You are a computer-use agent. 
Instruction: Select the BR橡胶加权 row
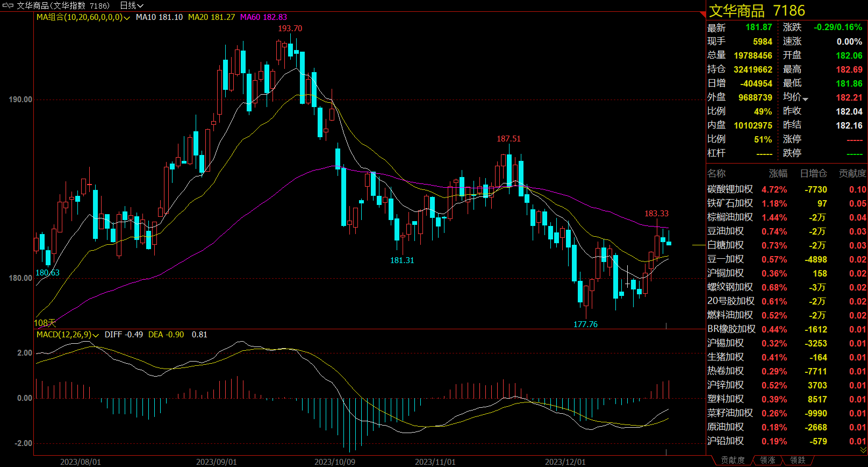click(786, 329)
